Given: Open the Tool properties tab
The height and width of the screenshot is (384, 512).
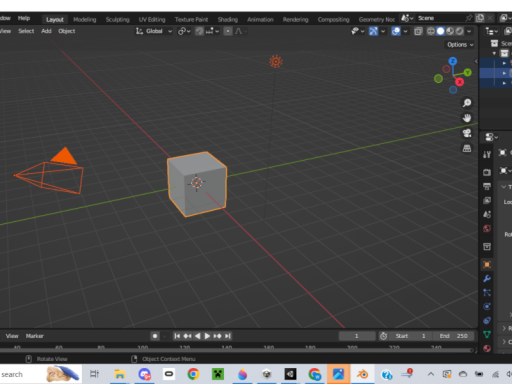Looking at the screenshot, I should coord(487,154).
